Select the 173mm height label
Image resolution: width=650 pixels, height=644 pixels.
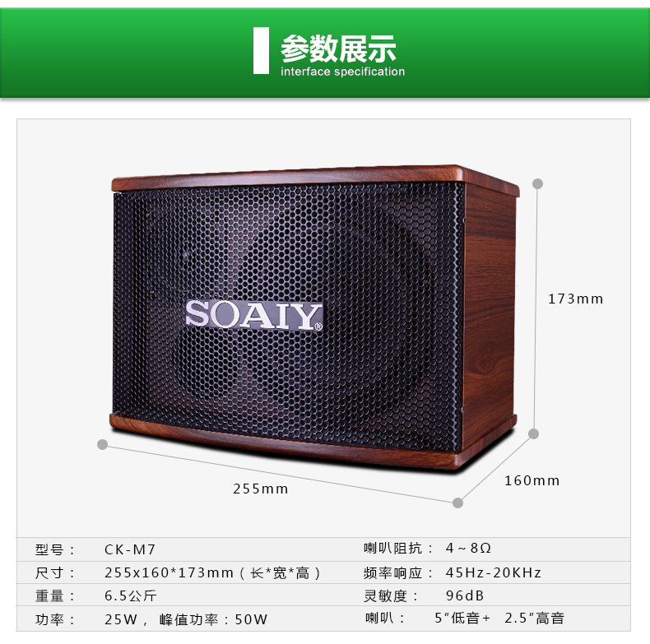(x=575, y=299)
